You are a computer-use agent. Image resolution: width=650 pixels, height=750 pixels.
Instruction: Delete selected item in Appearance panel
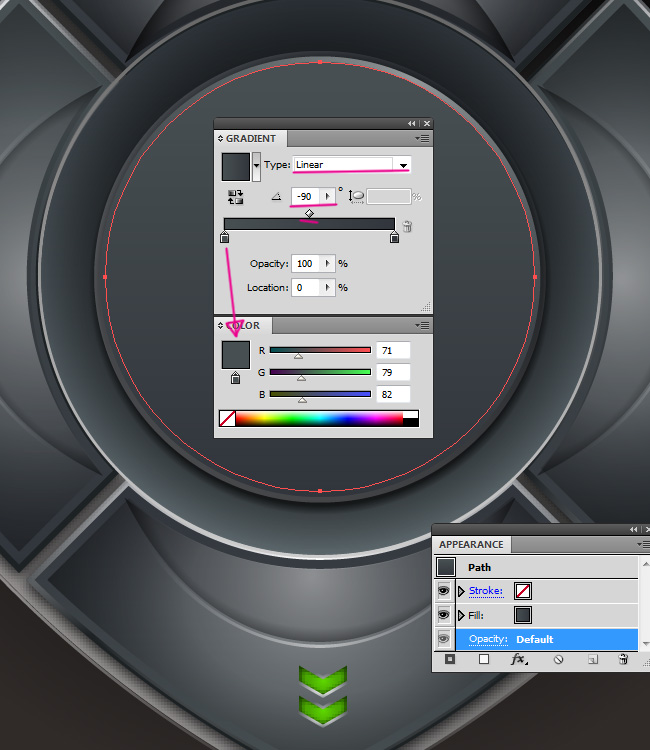pos(623,660)
